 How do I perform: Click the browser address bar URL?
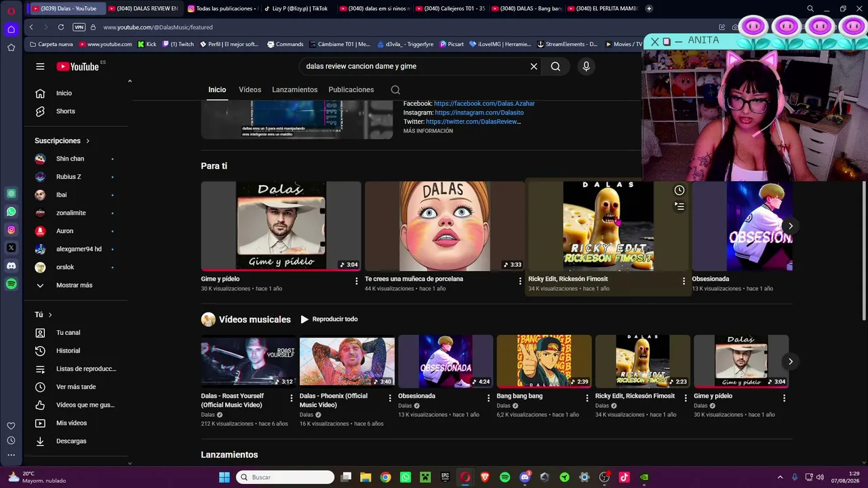(x=158, y=27)
